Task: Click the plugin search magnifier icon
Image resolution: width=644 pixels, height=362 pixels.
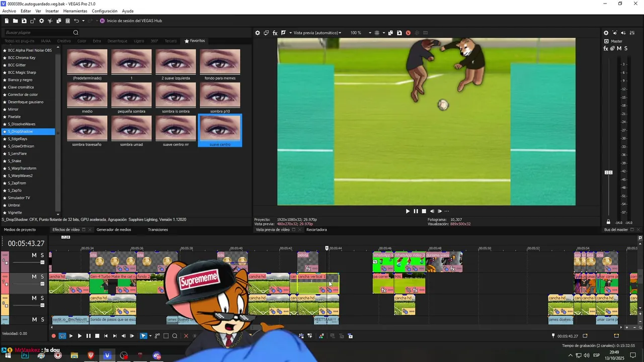Action: [x=76, y=33]
